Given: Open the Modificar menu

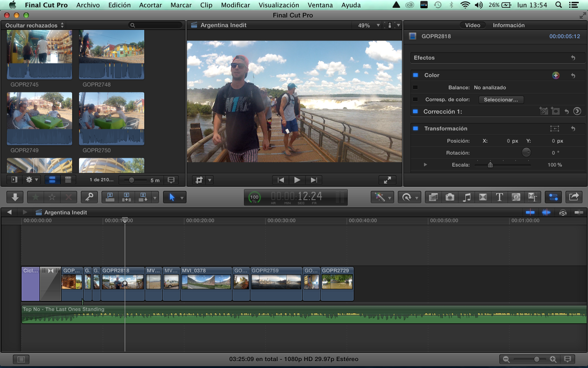Looking at the screenshot, I should click(235, 5).
